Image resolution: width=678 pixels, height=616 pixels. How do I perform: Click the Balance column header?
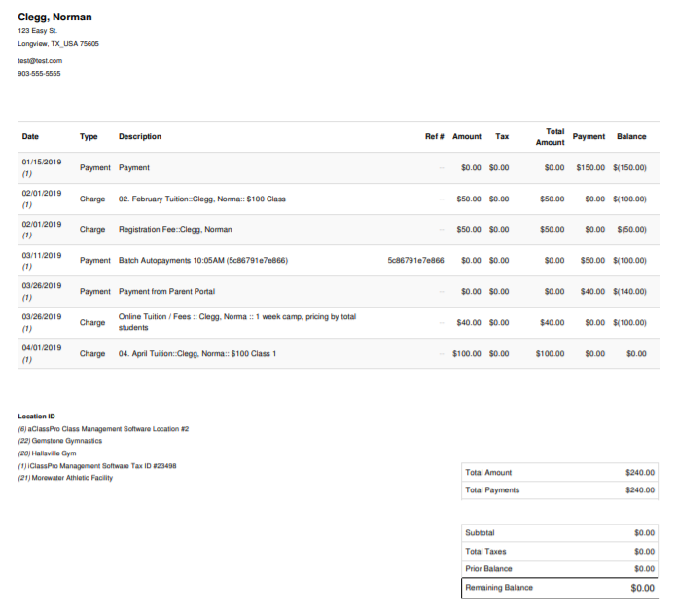(x=631, y=136)
